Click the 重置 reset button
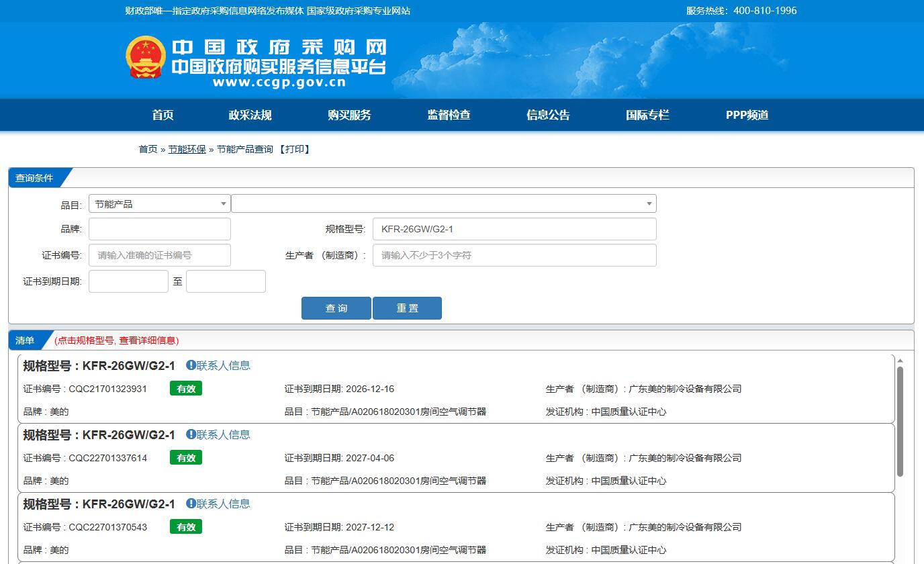 tap(407, 308)
